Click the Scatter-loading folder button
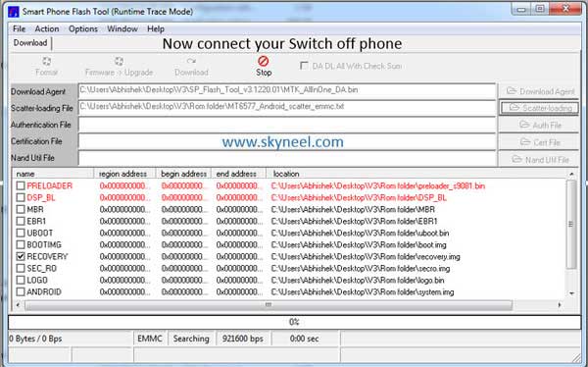The height and width of the screenshot is (367, 588). pyautogui.click(x=538, y=108)
